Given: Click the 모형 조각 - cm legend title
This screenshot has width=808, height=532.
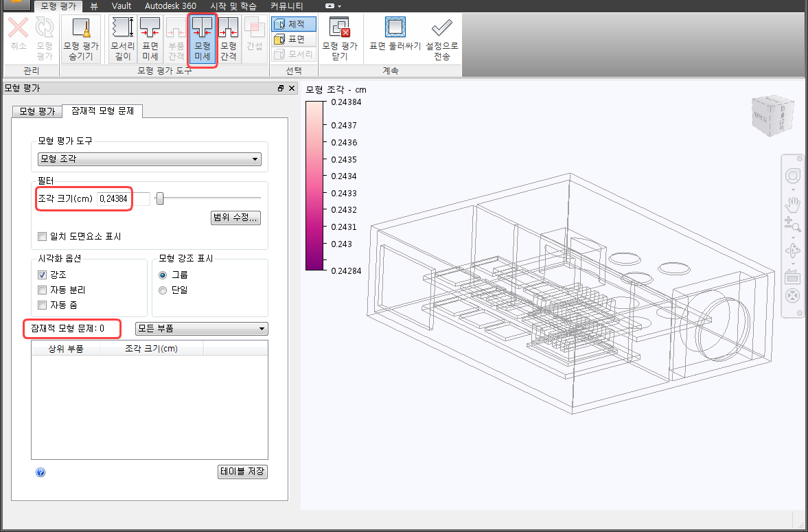Looking at the screenshot, I should [336, 90].
